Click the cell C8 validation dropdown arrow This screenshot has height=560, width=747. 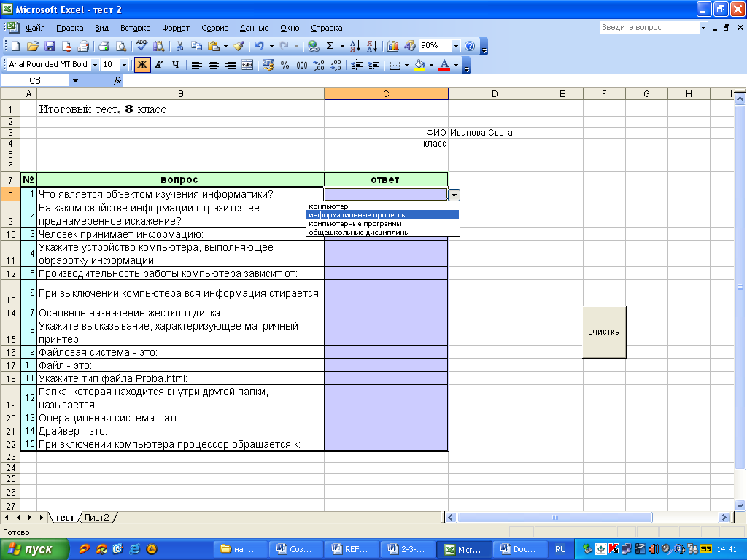tap(454, 195)
